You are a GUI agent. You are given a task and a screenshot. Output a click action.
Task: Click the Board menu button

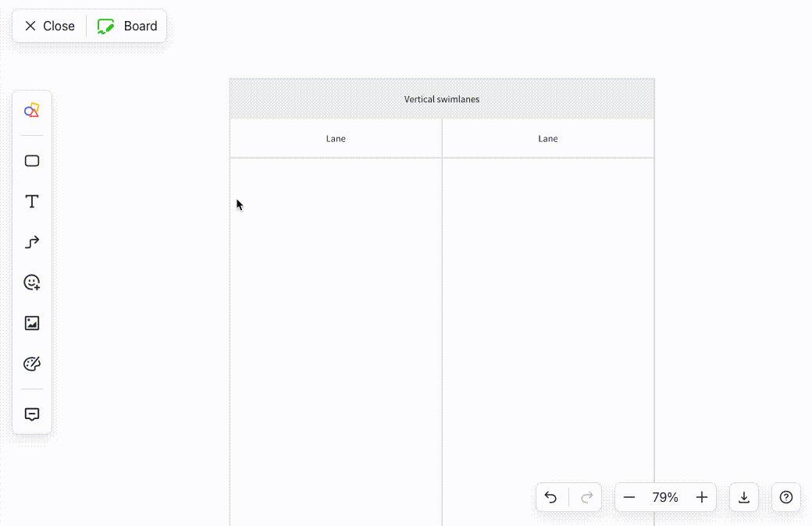tap(128, 26)
